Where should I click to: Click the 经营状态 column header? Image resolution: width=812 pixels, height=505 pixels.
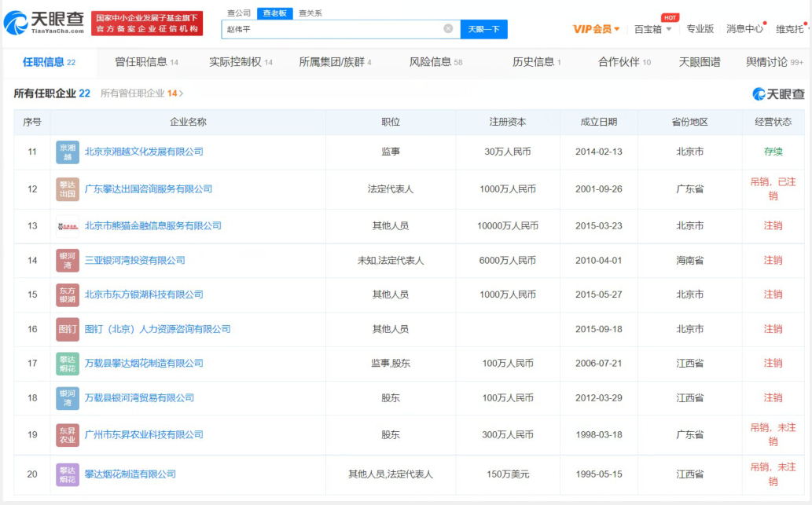773,122
